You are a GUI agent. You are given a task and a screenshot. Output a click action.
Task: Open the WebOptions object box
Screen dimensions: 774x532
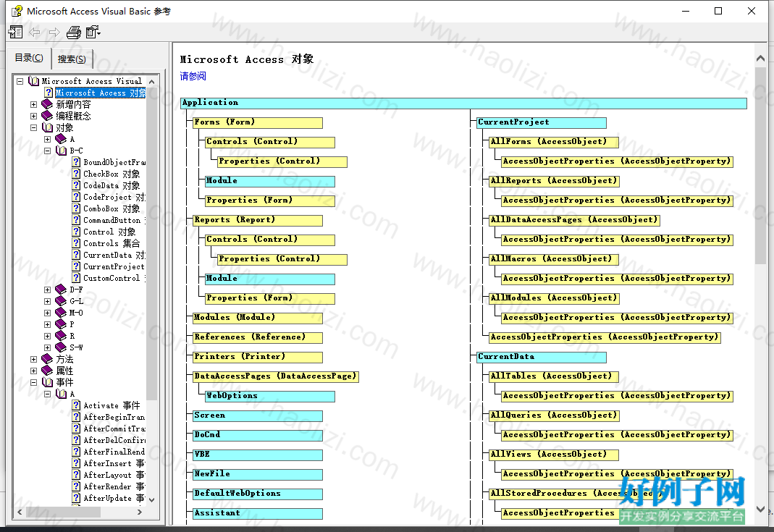[270, 397]
